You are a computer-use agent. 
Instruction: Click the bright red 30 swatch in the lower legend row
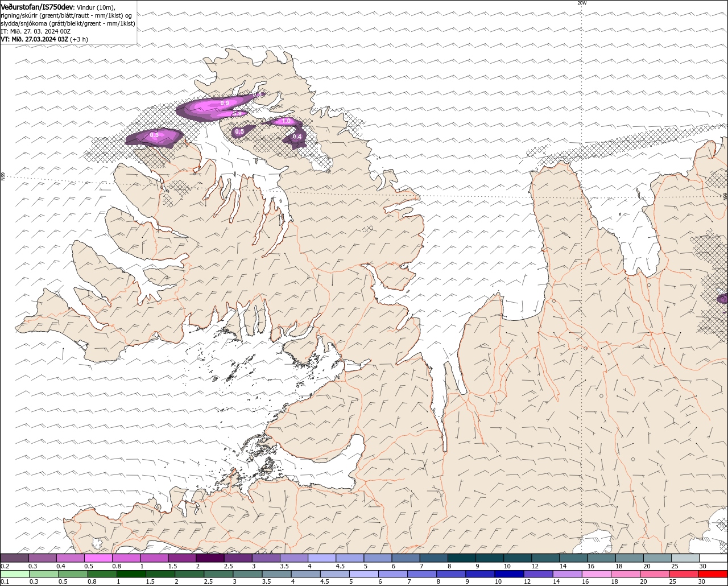[x=713, y=573]
